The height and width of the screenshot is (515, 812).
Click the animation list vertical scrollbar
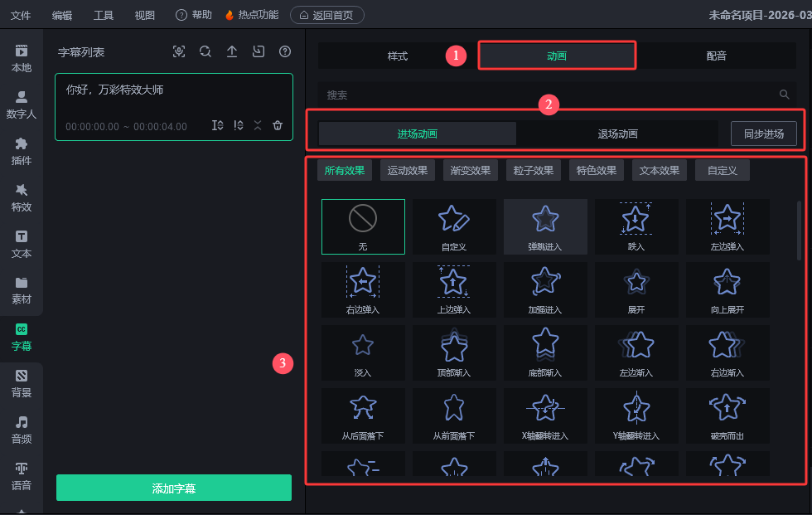coord(799,231)
